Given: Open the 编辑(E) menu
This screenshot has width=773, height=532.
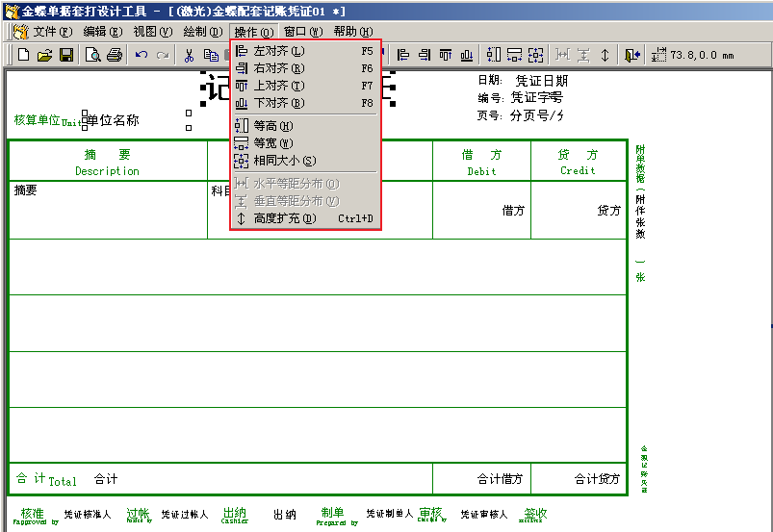Looking at the screenshot, I should pyautogui.click(x=103, y=32).
